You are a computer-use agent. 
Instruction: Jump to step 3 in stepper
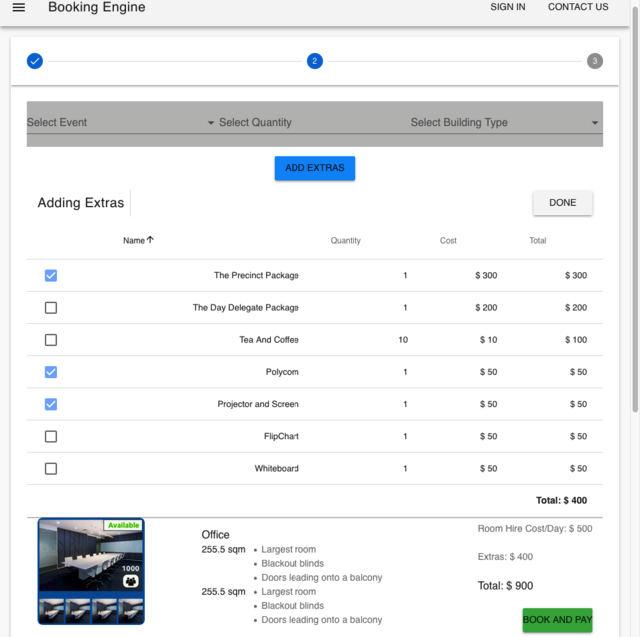[595, 61]
